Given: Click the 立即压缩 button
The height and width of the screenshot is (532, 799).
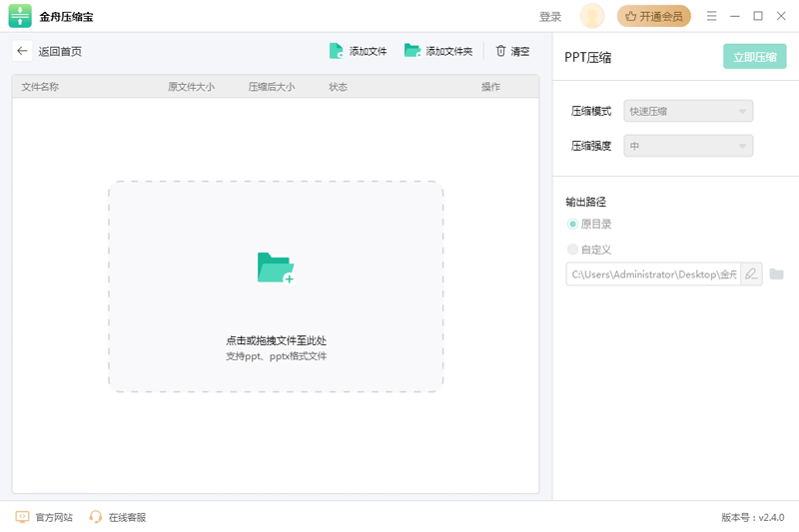Looking at the screenshot, I should [x=754, y=57].
